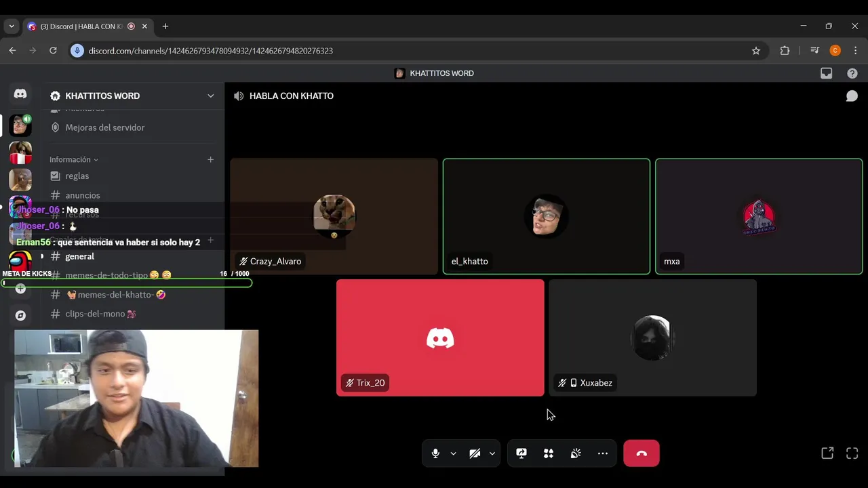This screenshot has width=868, height=488.
Task: Go back in the browser
Action: 12,51
